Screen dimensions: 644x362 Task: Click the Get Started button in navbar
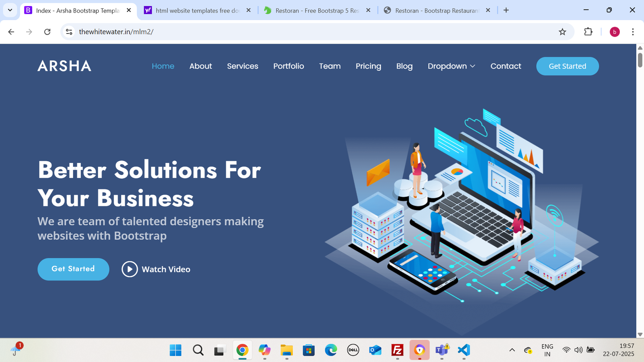[x=567, y=66]
